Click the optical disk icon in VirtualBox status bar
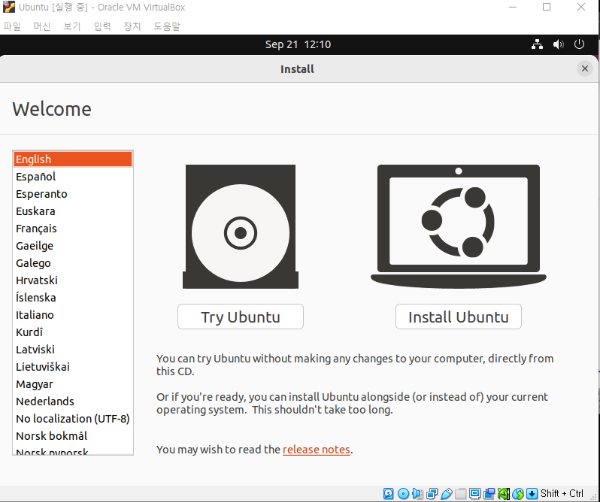This screenshot has height=502, width=600. coord(403,494)
